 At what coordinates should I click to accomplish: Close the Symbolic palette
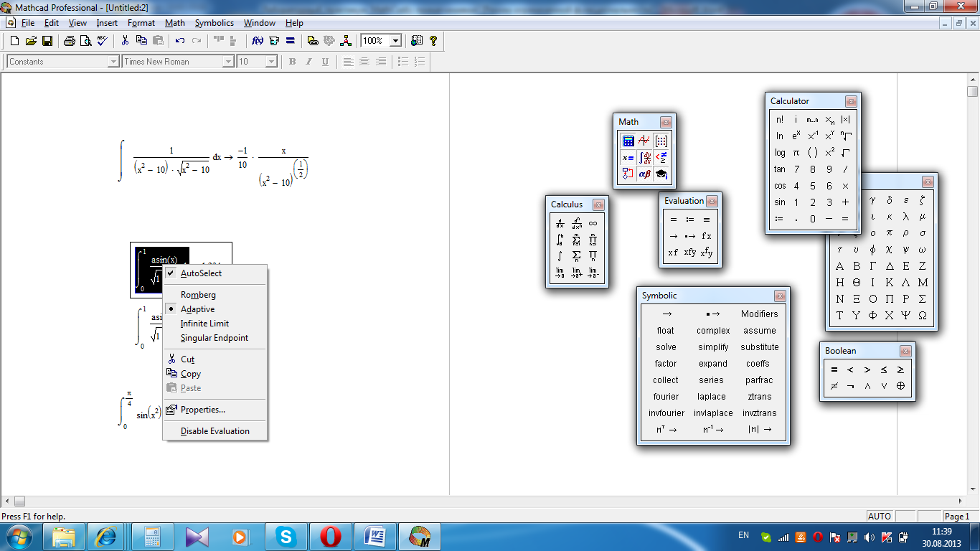pos(780,296)
